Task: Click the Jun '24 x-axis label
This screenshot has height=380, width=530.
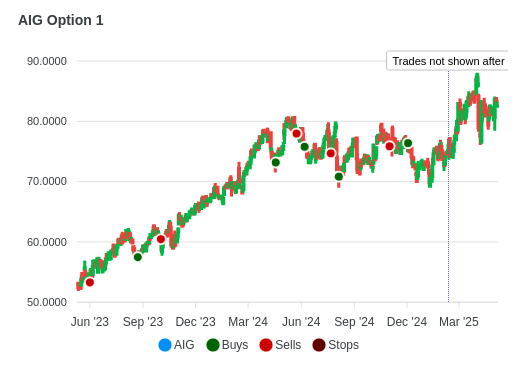Action: pos(301,322)
